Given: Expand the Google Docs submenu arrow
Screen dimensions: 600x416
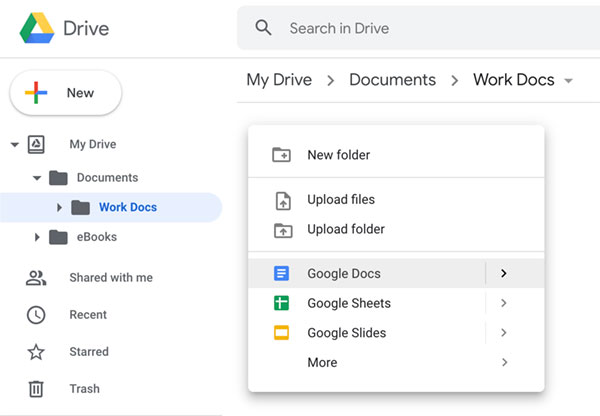Looking at the screenshot, I should pos(504,273).
